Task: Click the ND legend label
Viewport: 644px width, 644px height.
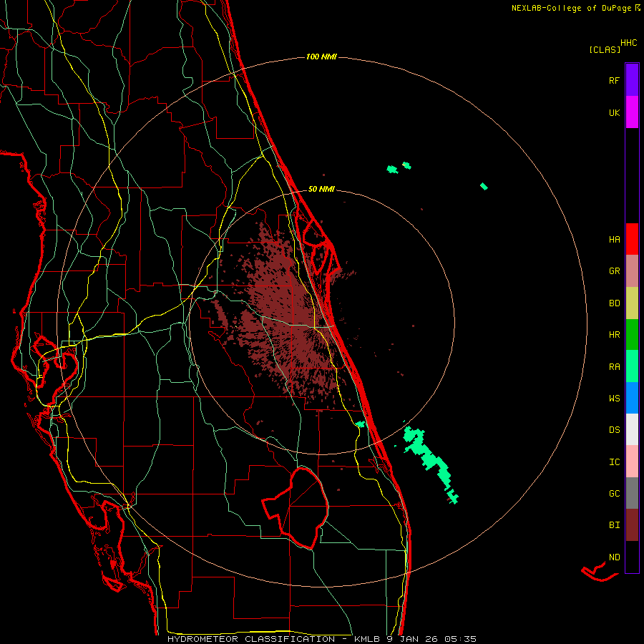Action: click(614, 557)
